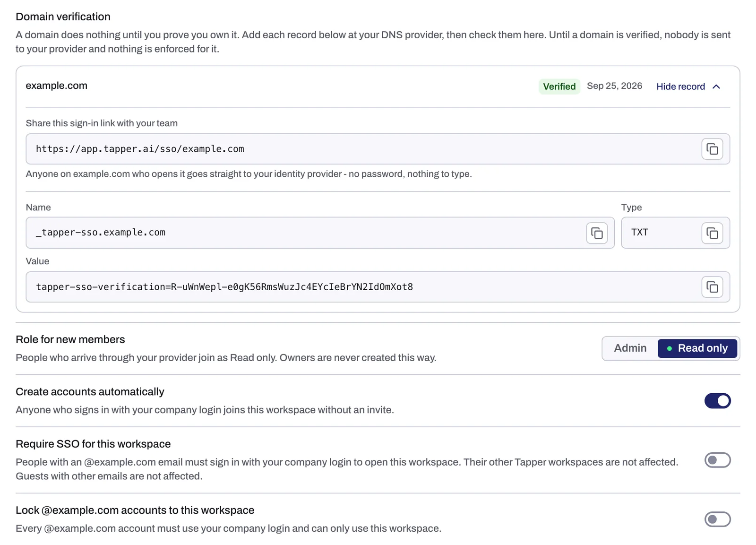Copy the TXT record type
This screenshot has width=756, height=545.
712,233
